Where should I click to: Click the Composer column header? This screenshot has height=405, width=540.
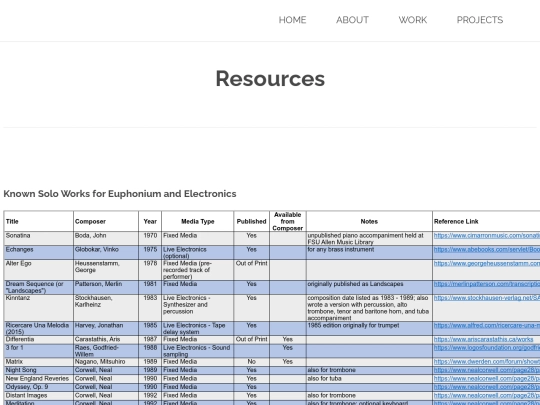point(106,221)
